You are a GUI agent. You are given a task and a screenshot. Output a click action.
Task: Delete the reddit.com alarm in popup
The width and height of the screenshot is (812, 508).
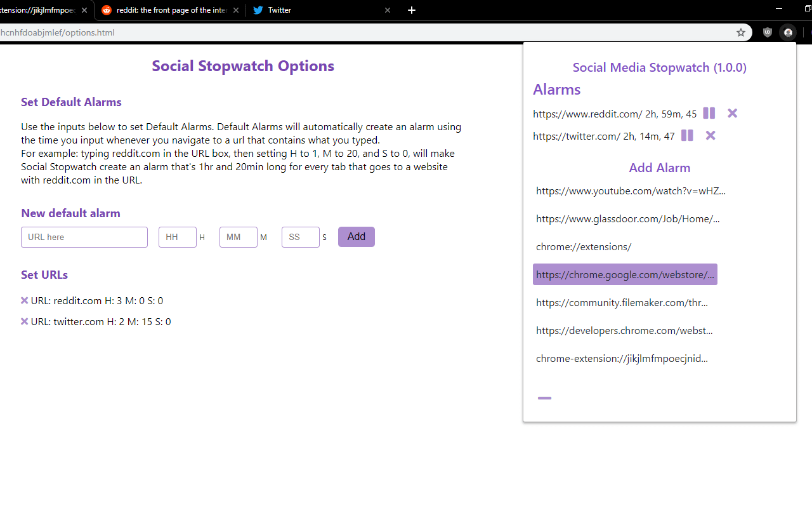[732, 114]
